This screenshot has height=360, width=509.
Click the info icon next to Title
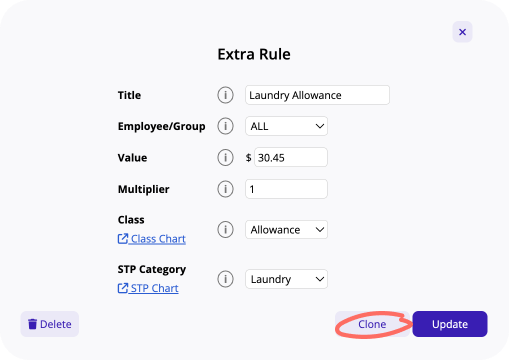(x=225, y=95)
